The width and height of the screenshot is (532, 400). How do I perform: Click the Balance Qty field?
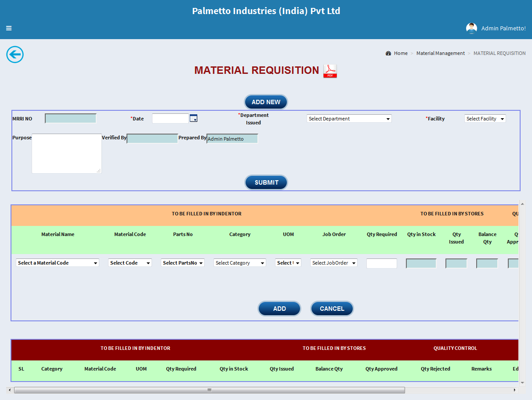[x=487, y=263]
